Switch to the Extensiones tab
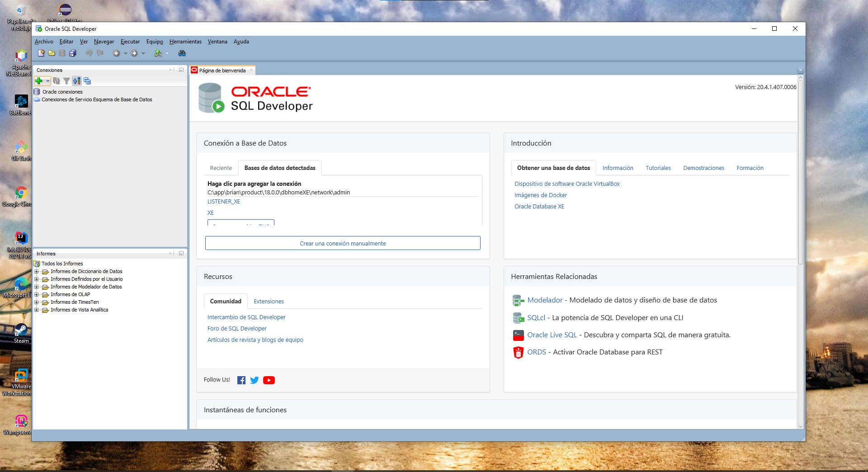 269,302
